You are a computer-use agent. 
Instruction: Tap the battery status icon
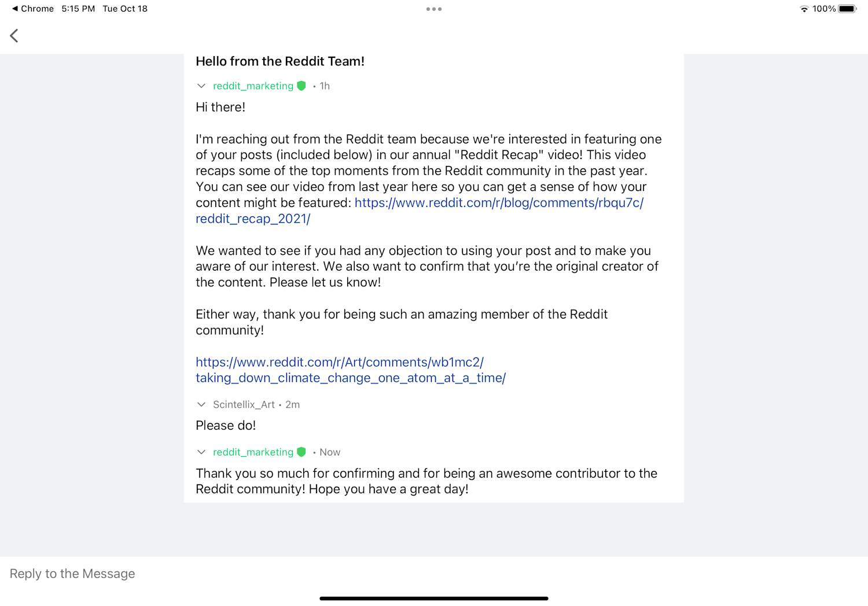click(847, 9)
